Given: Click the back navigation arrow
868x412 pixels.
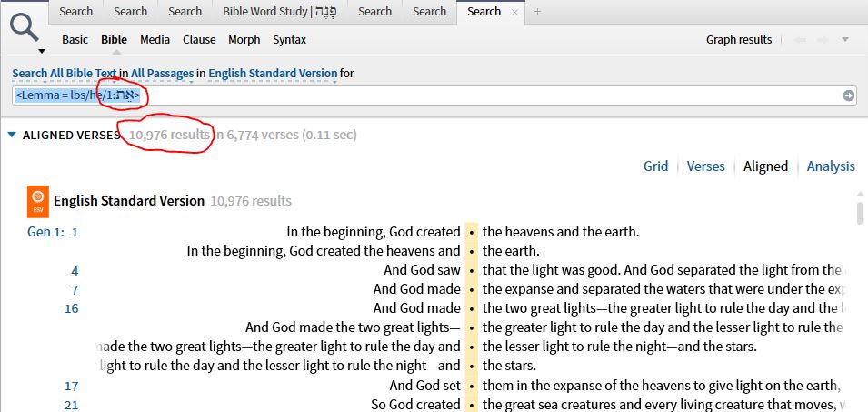Looking at the screenshot, I should (801, 40).
